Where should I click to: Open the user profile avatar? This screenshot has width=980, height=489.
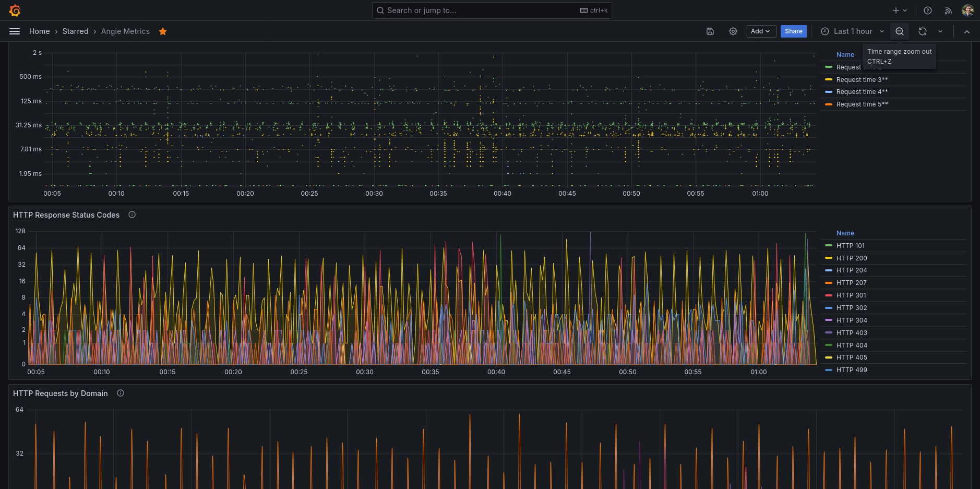tap(967, 10)
